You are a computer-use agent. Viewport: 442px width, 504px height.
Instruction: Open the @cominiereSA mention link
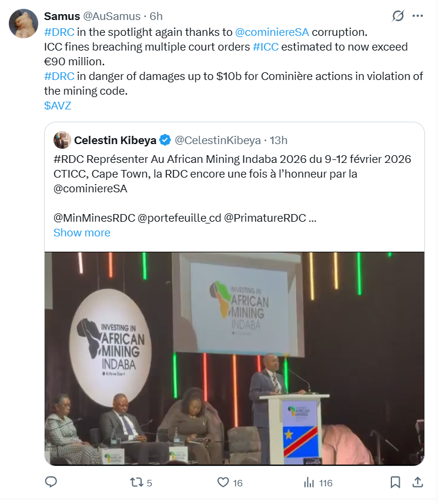pyautogui.click(x=272, y=31)
